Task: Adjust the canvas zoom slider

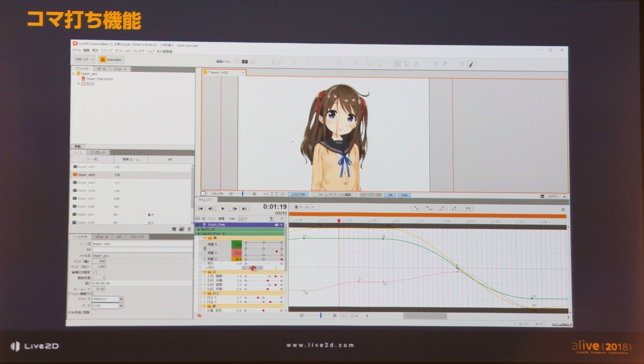Action: [x=242, y=194]
